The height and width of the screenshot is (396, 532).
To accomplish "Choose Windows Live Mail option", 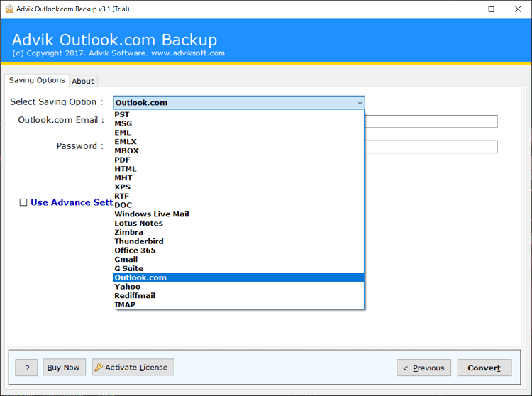I will pyautogui.click(x=238, y=214).
